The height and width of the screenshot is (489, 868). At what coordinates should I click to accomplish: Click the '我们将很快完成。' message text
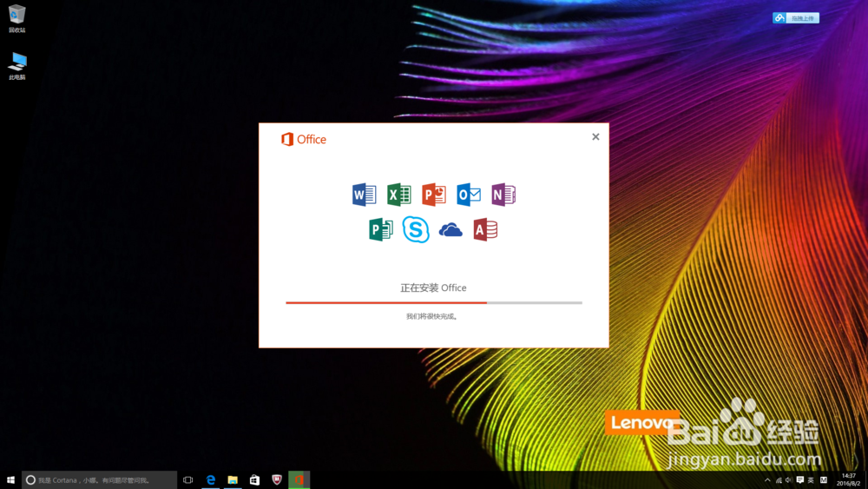432,317
